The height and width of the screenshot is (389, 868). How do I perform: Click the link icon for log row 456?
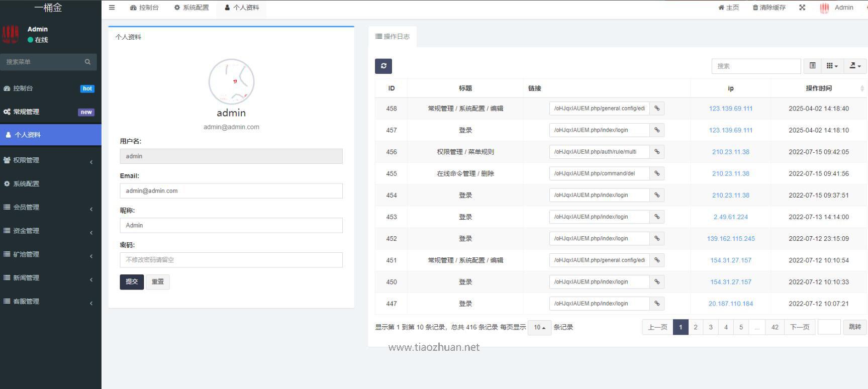click(657, 152)
